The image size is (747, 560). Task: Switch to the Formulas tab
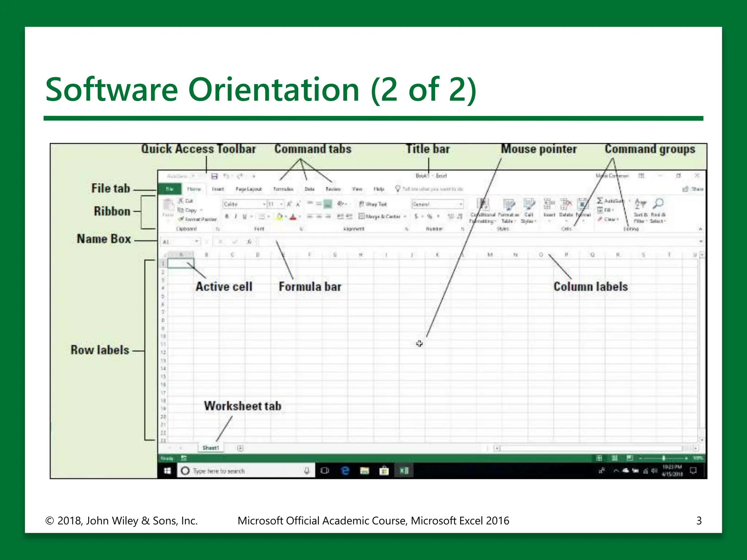pyautogui.click(x=283, y=189)
